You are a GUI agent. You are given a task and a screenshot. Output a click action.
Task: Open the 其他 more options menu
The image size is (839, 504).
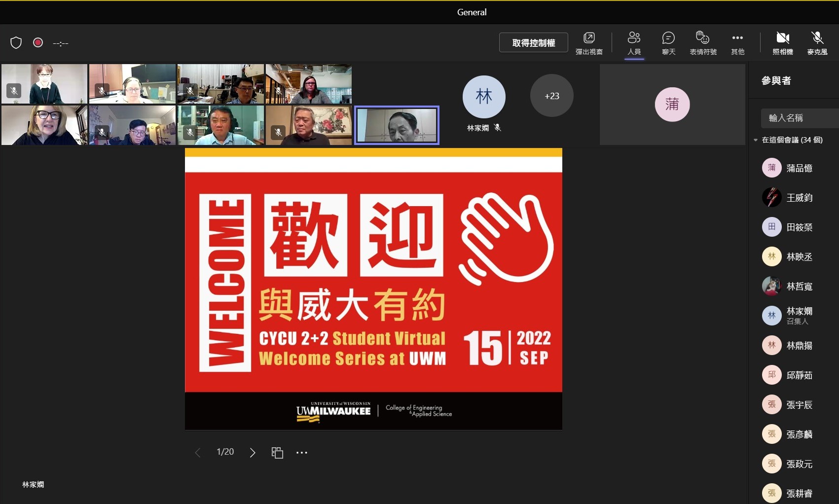click(x=737, y=43)
